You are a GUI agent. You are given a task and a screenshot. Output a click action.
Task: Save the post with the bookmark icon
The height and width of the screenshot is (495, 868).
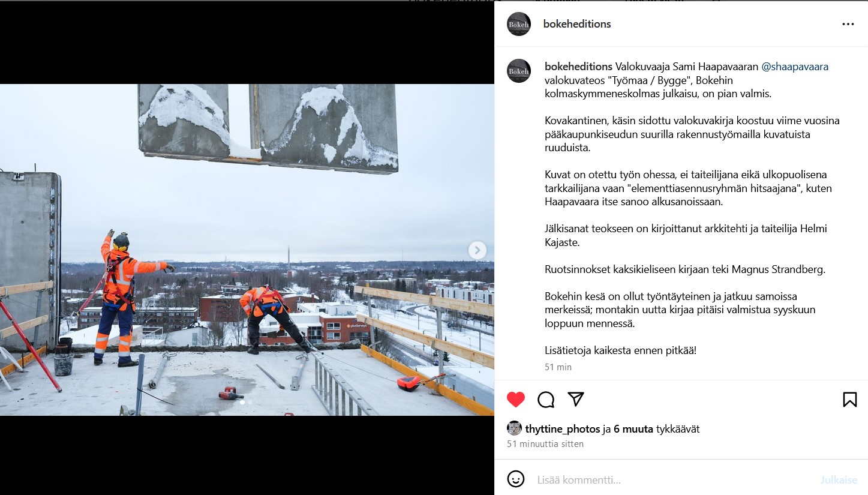[850, 400]
